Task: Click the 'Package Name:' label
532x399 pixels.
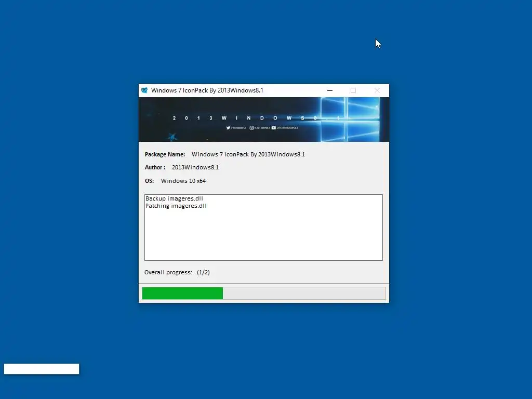Action: (165, 154)
